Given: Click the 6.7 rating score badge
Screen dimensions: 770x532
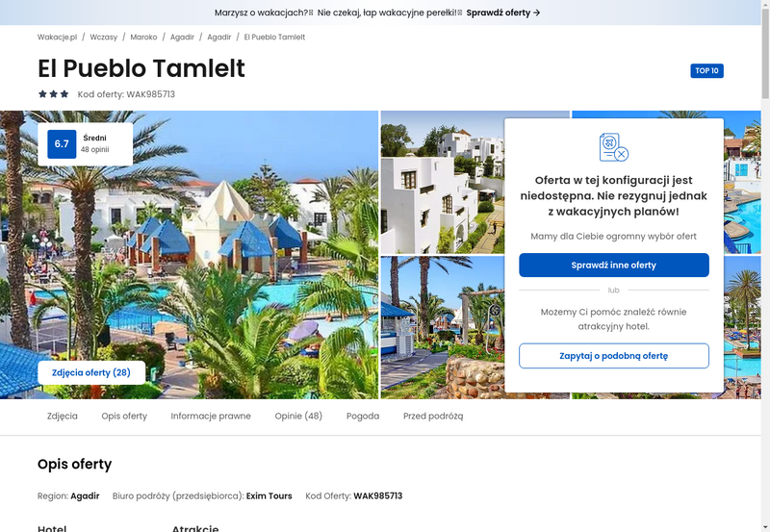Looking at the screenshot, I should pos(62,143).
